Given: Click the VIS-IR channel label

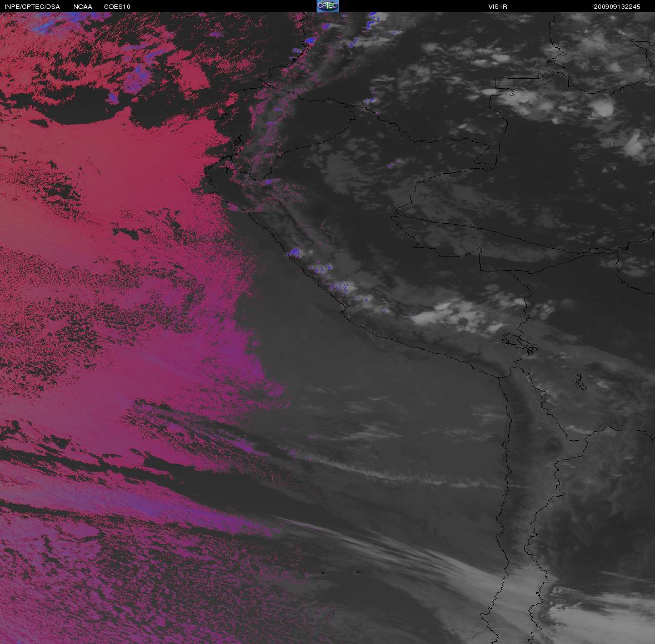Looking at the screenshot, I should (x=498, y=7).
